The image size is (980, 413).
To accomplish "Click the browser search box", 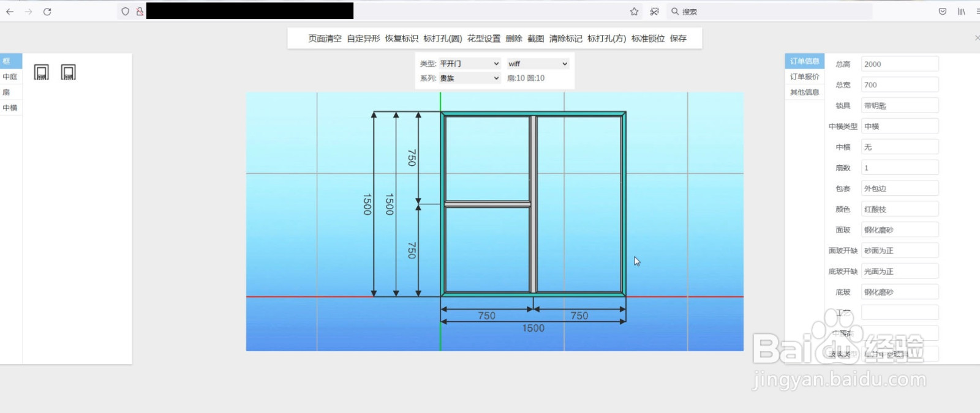I will [769, 12].
